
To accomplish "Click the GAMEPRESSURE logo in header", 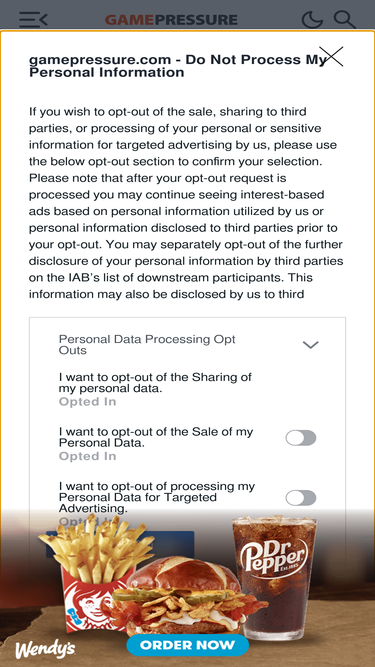I will (x=171, y=20).
